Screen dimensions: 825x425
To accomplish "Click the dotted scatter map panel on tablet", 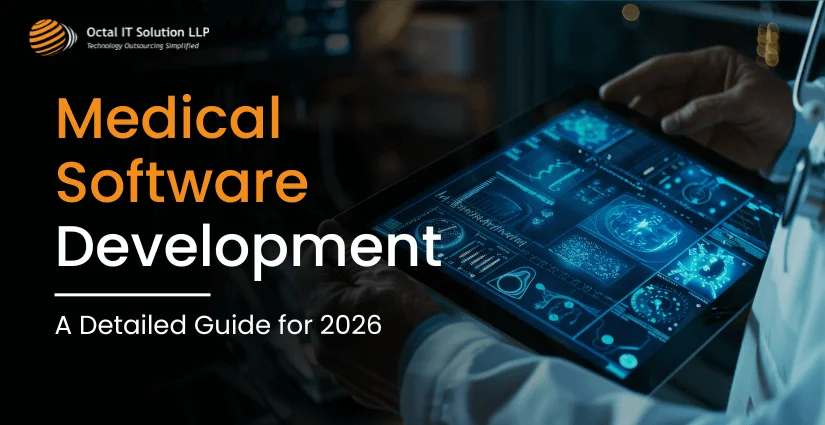I will click(x=577, y=255).
